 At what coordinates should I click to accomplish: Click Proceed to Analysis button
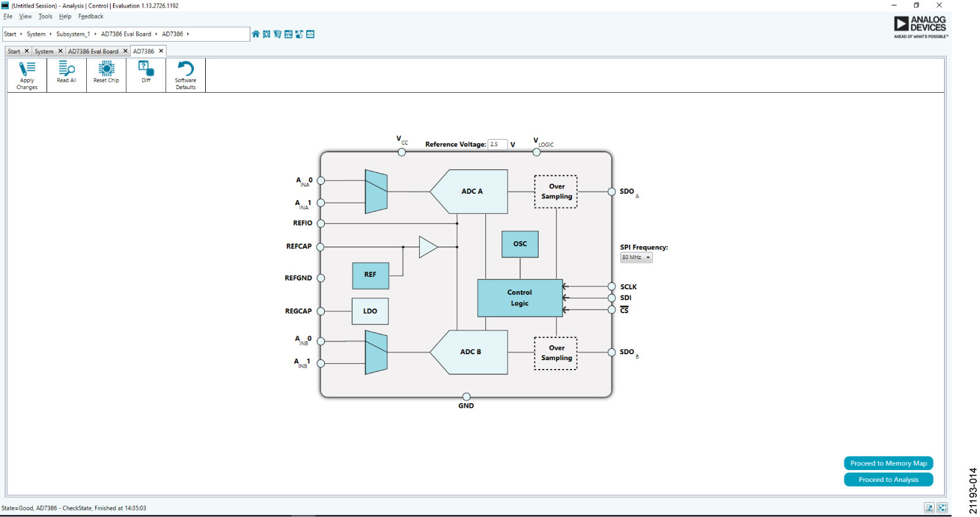pyautogui.click(x=888, y=480)
